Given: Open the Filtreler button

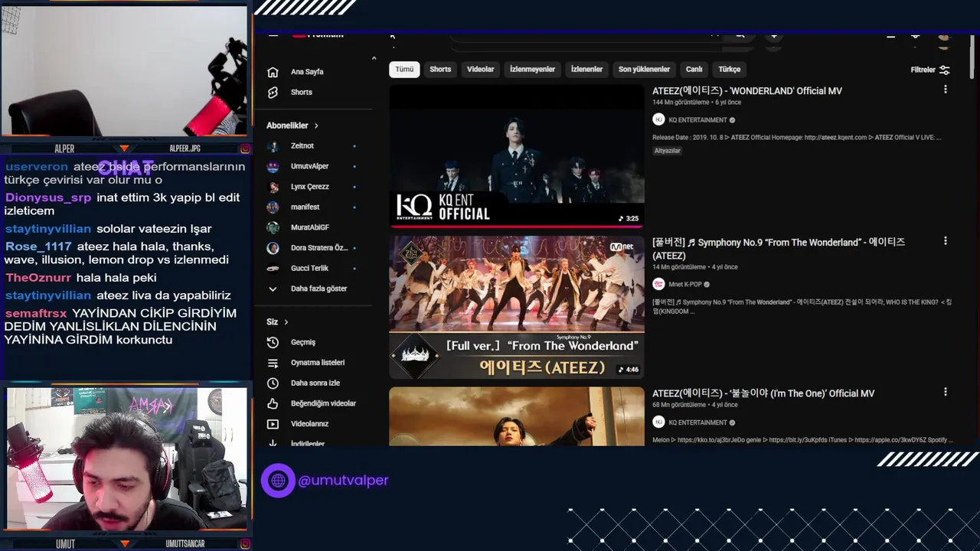Looking at the screenshot, I should 930,70.
